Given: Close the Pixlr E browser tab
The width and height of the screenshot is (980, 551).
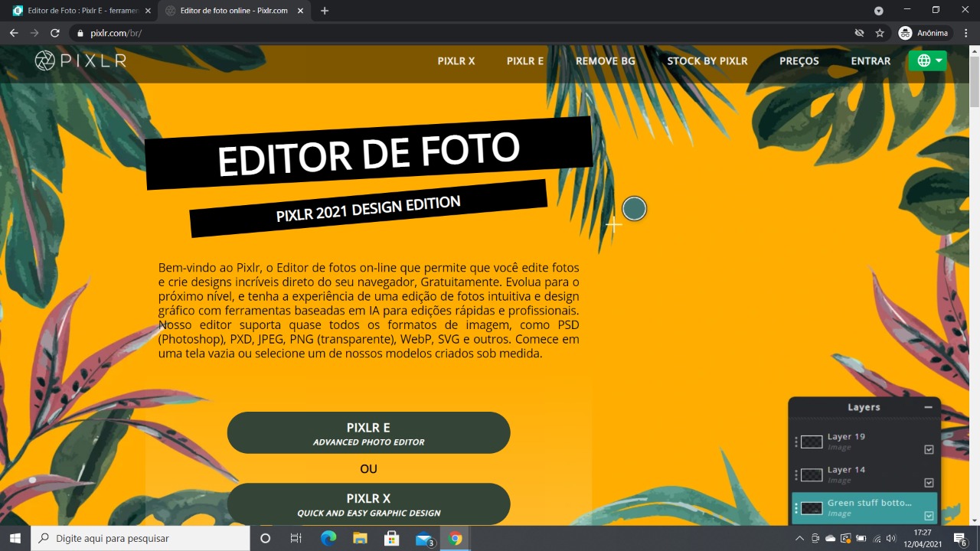Looking at the screenshot, I should pos(148,11).
